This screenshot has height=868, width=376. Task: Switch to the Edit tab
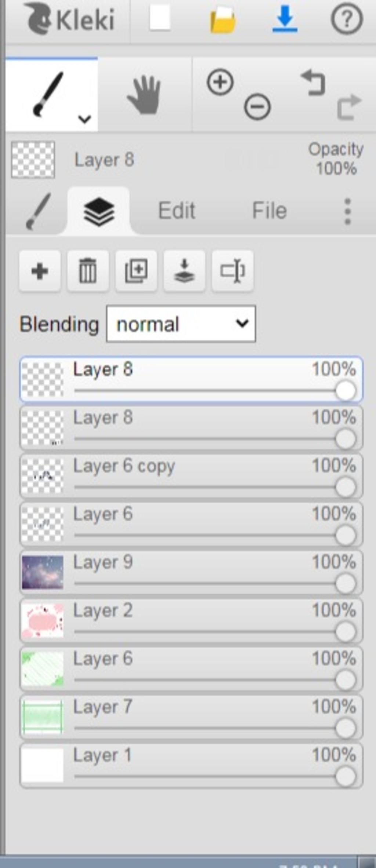click(177, 211)
